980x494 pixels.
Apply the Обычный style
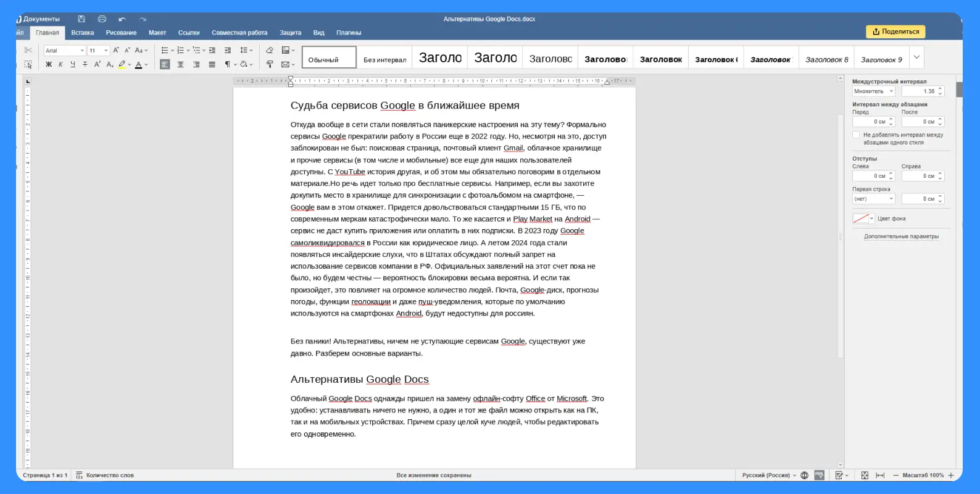pos(329,57)
